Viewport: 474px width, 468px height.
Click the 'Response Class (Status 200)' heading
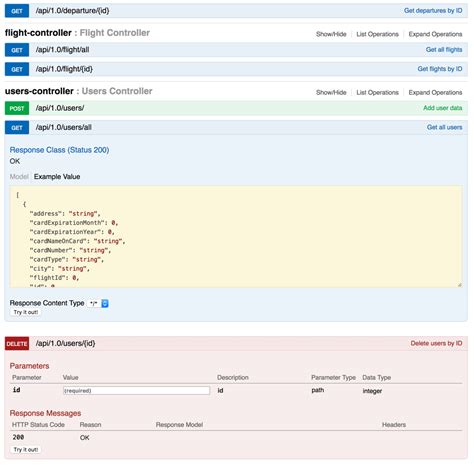59,150
